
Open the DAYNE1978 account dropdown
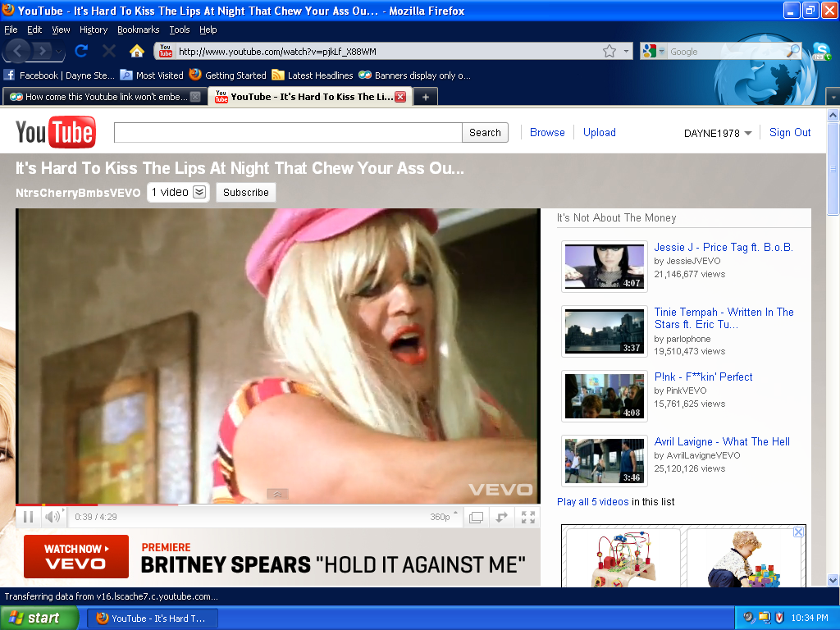coord(718,133)
